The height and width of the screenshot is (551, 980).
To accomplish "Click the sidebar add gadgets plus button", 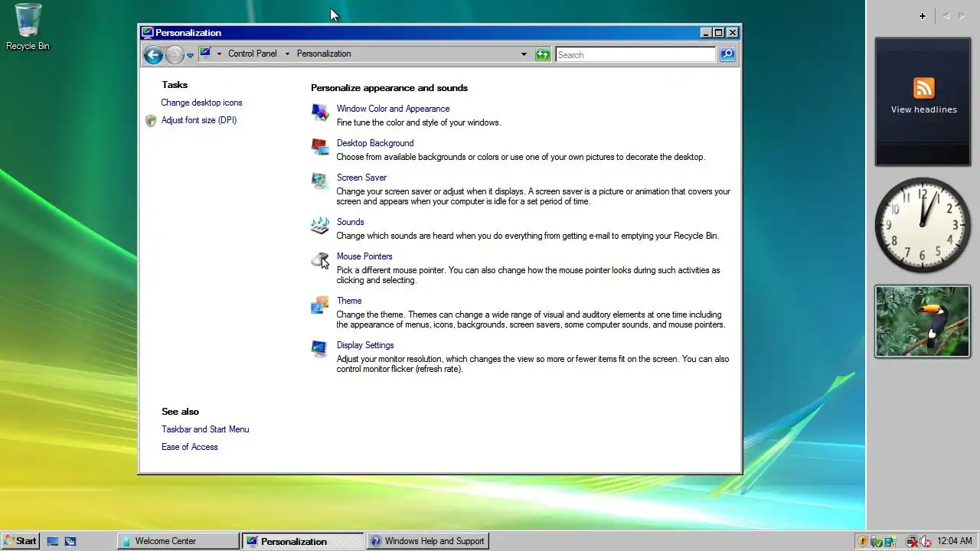I will click(923, 16).
